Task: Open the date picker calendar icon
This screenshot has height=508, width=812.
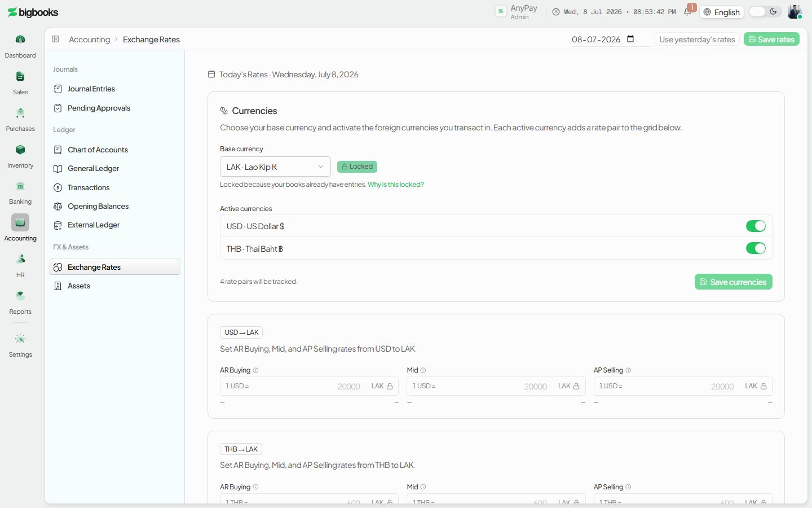Action: [x=630, y=39]
